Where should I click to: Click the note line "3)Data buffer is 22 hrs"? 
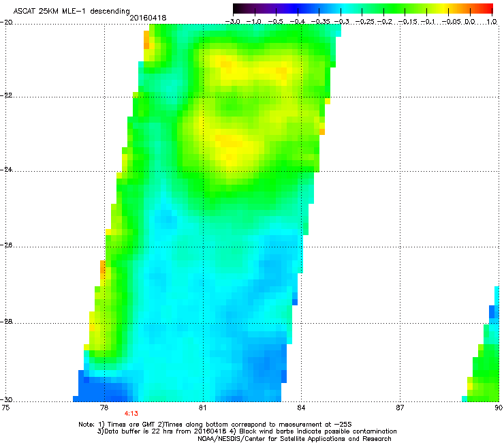pyautogui.click(x=247, y=431)
